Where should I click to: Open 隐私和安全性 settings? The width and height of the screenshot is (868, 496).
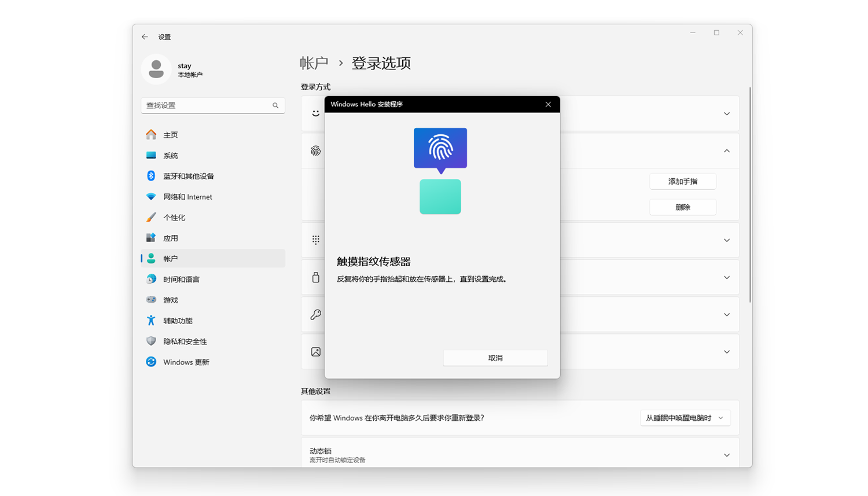click(213, 341)
